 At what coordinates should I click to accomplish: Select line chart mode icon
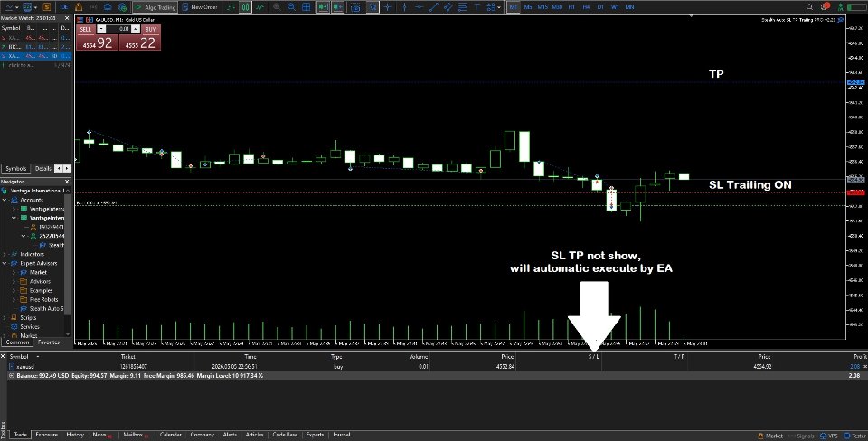tap(260, 7)
